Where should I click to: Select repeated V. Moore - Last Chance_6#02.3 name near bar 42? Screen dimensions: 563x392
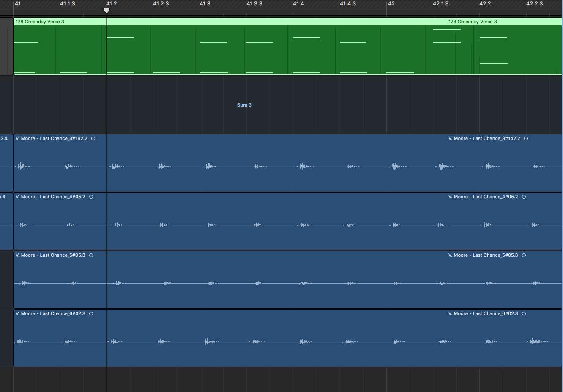(483, 313)
